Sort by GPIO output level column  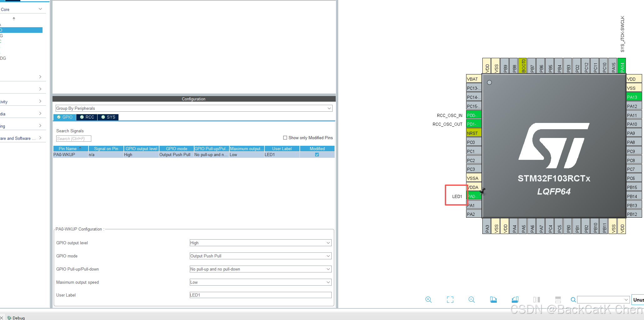point(141,149)
